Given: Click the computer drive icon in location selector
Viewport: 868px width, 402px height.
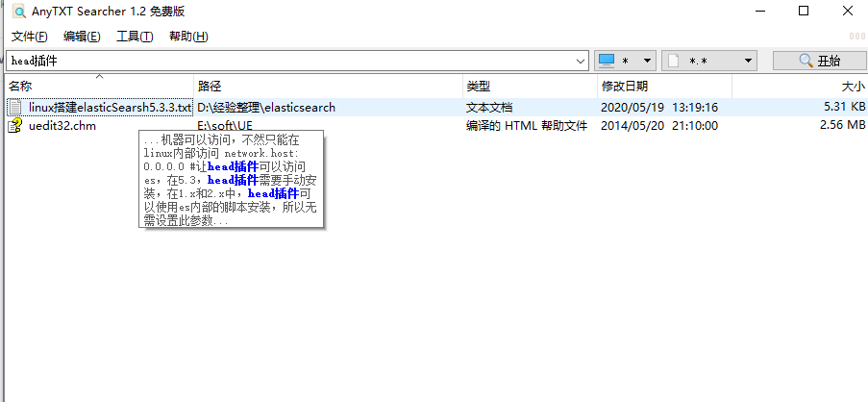Looking at the screenshot, I should (607, 61).
